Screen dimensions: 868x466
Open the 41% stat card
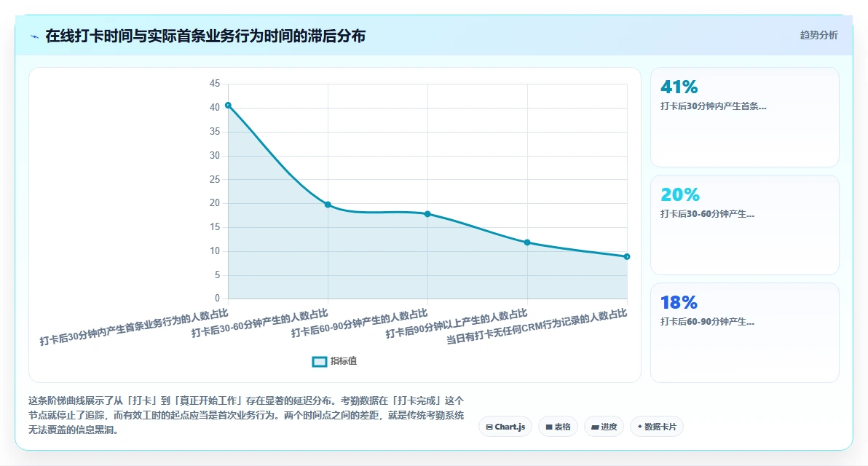pos(744,117)
